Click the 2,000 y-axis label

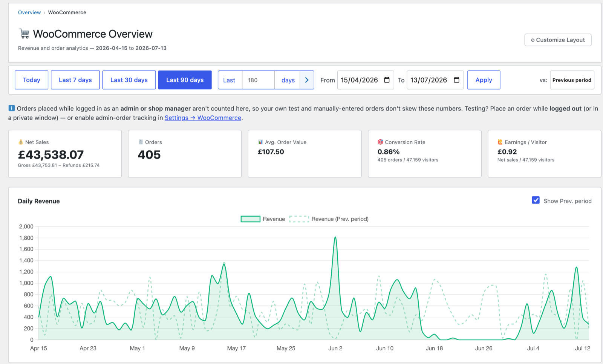[26, 226]
